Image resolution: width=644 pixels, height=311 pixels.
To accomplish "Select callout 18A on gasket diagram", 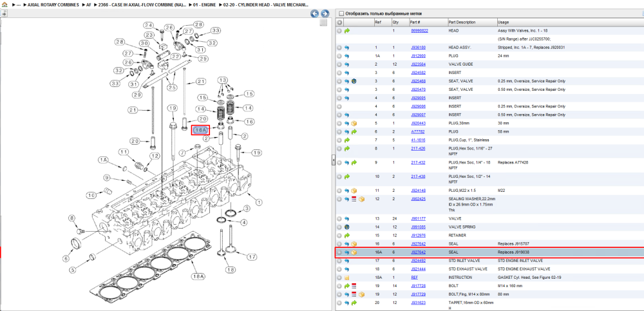I will tap(198, 276).
